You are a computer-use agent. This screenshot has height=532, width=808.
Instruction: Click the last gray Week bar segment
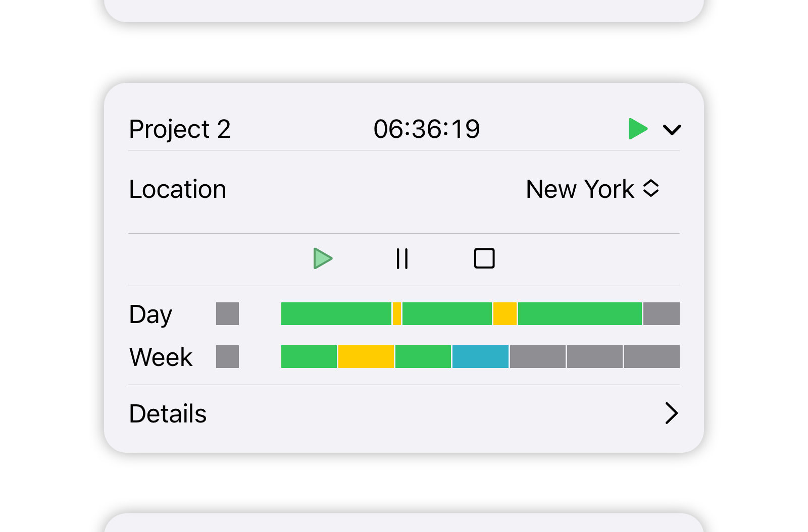(x=652, y=357)
